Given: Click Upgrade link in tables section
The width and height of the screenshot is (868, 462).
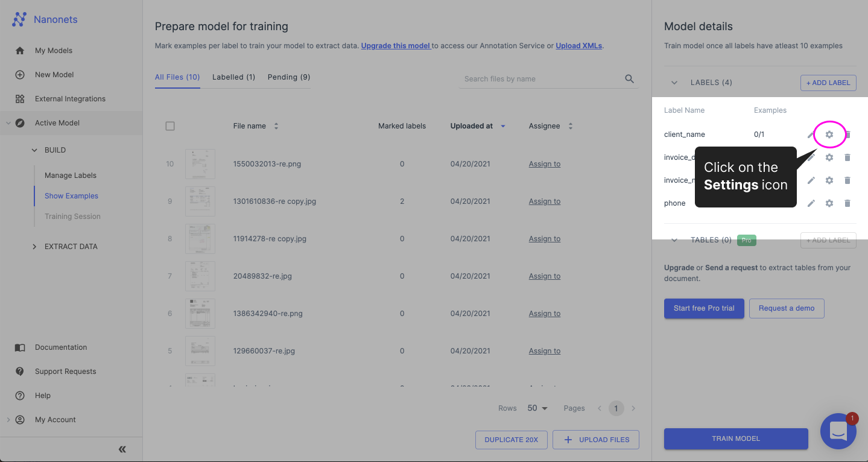Looking at the screenshot, I should [x=679, y=267].
